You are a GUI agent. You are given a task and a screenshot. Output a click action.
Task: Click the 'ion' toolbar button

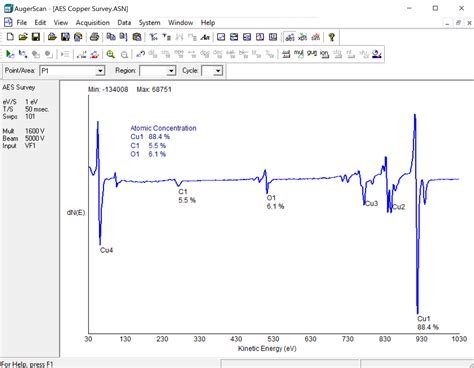click(324, 54)
